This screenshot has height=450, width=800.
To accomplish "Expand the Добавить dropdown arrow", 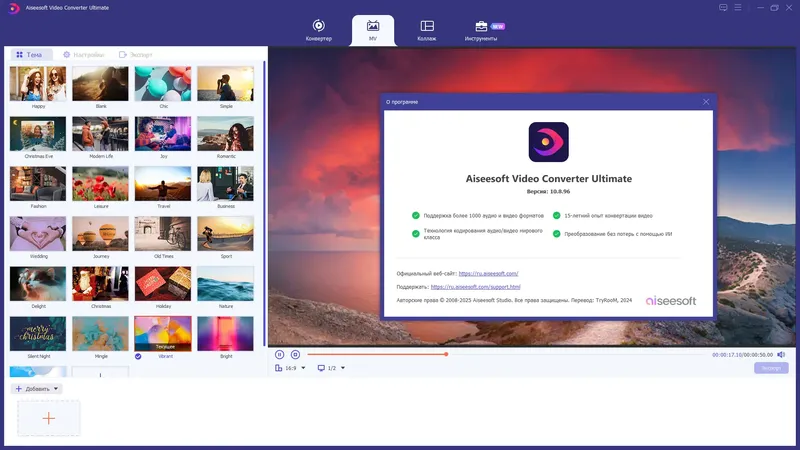I will (56, 389).
